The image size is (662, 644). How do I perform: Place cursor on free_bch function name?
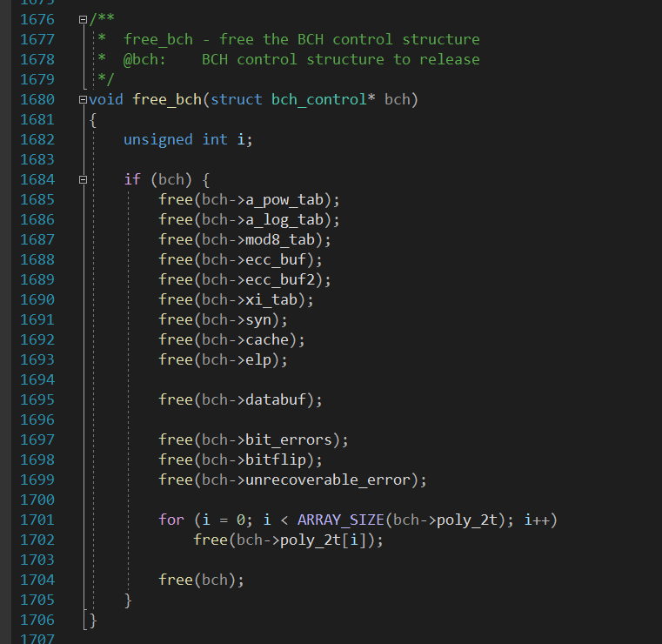pyautogui.click(x=167, y=100)
